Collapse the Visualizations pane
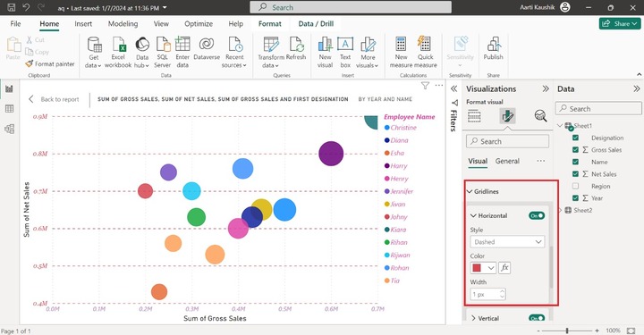Screen dimensions: 644x335 pos(546,89)
